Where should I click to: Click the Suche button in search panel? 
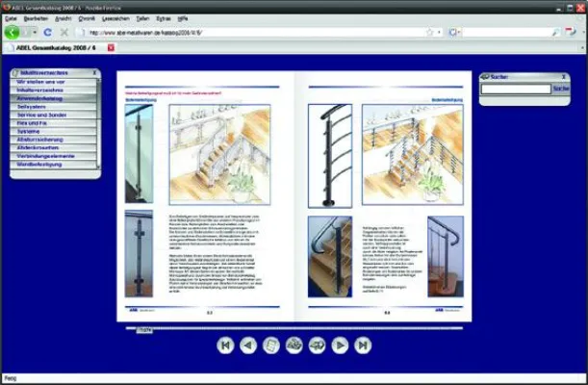point(561,89)
